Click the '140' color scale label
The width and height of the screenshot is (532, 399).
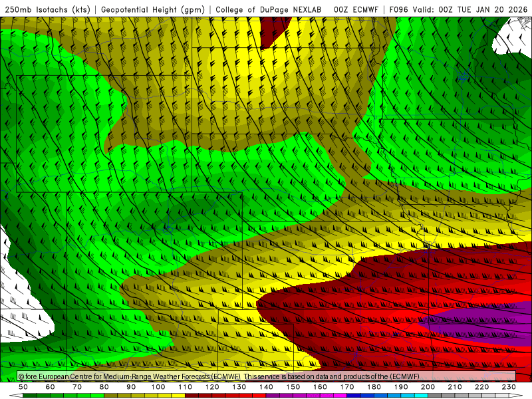point(266,387)
